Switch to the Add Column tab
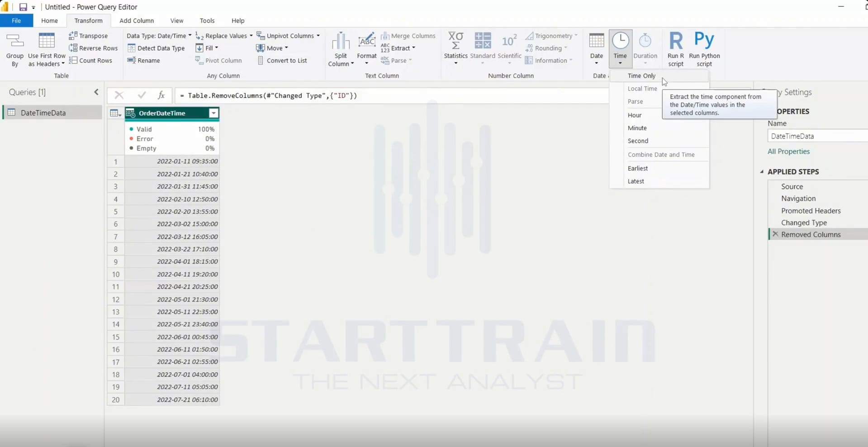868x447 pixels. coord(137,21)
